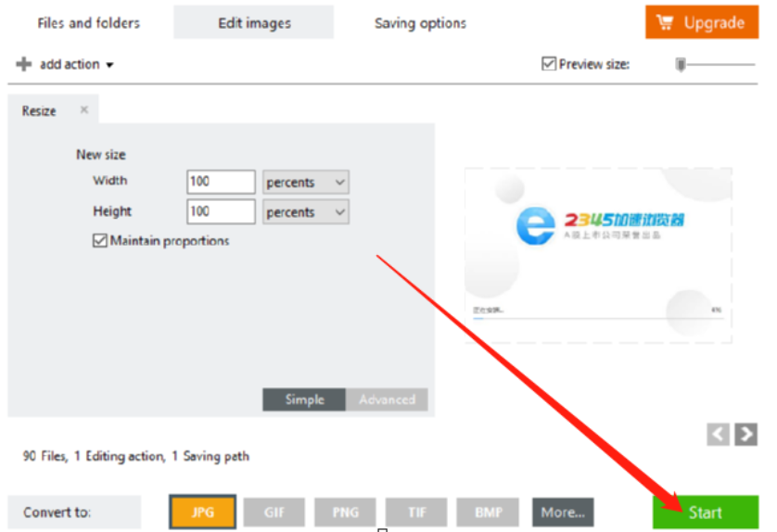Click the shopping cart icon on Upgrade
Viewport: 777px width, 532px height.
(x=665, y=22)
